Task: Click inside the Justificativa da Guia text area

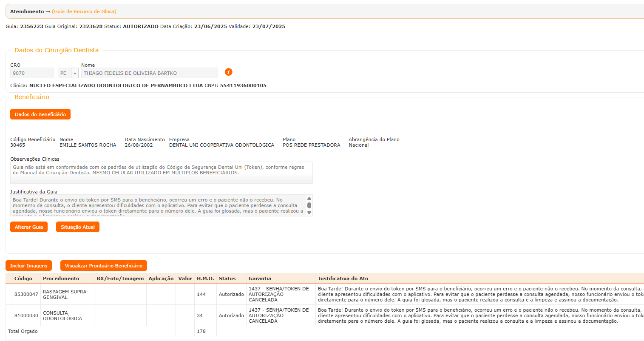Action: [x=157, y=205]
